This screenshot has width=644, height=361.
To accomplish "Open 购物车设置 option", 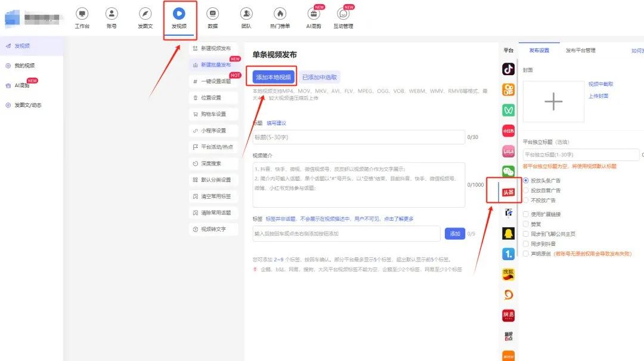I will [x=213, y=114].
